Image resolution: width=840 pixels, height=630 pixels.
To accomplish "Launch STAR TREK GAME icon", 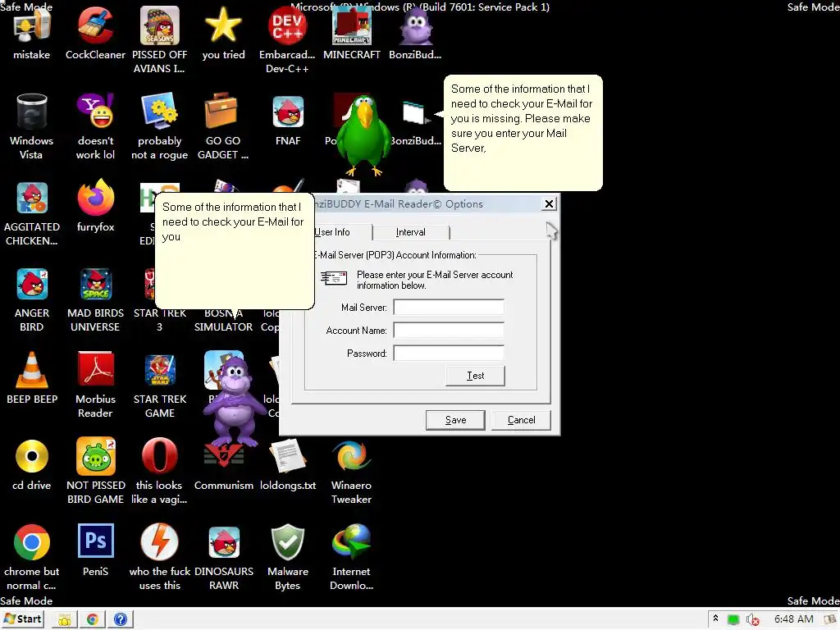I will 160,371.
